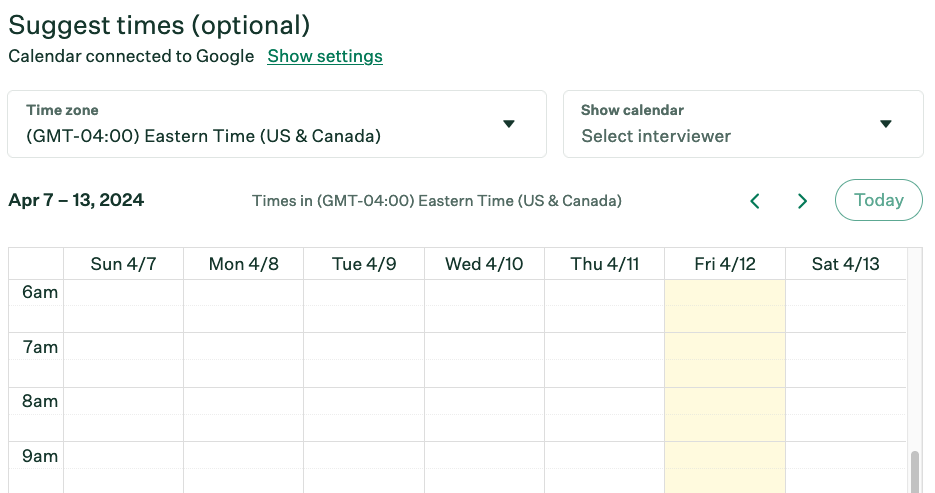Click the Sat 4/13 day header

[846, 264]
